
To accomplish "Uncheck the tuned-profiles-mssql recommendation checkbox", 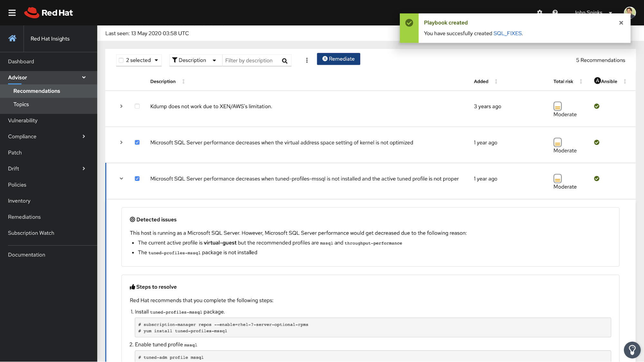I will point(137,179).
